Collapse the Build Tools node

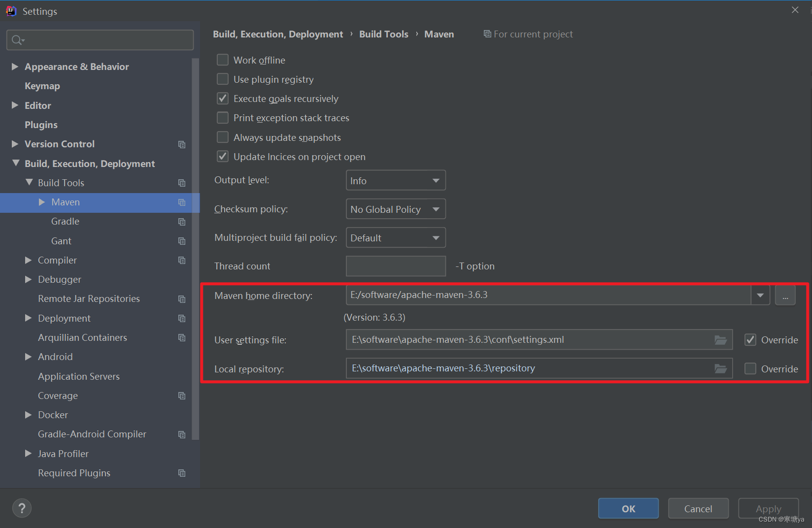(x=29, y=182)
